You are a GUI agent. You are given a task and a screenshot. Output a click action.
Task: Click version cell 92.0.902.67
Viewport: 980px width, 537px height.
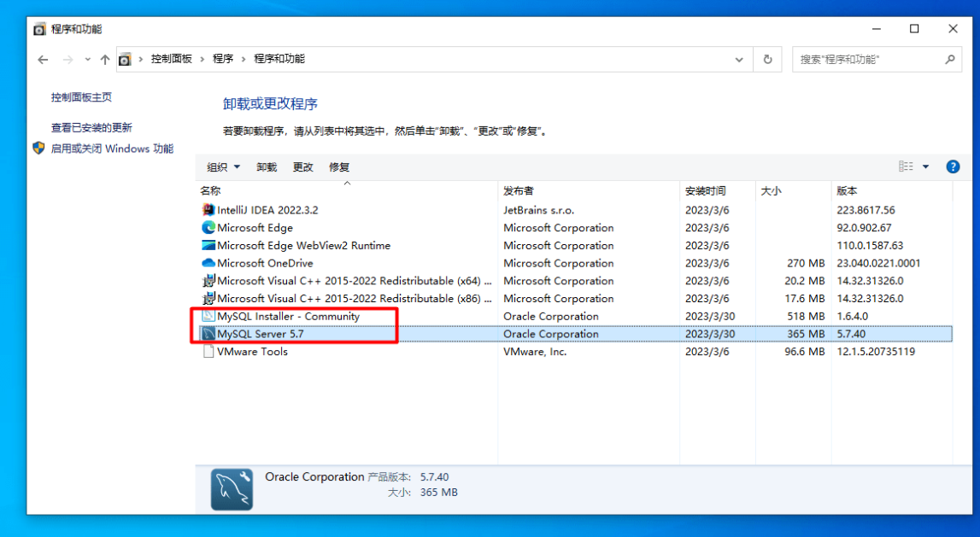pyautogui.click(x=864, y=227)
